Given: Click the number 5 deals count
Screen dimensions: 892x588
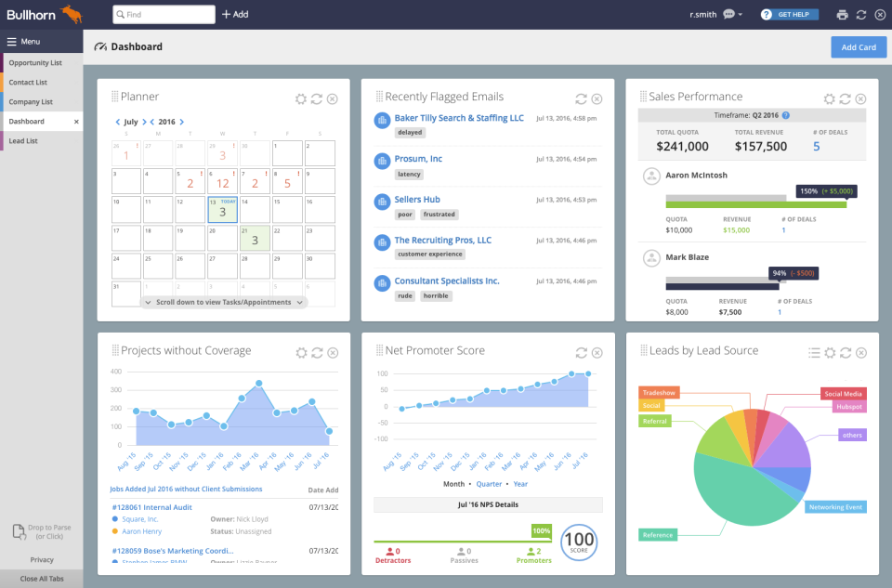Looking at the screenshot, I should pyautogui.click(x=817, y=147).
